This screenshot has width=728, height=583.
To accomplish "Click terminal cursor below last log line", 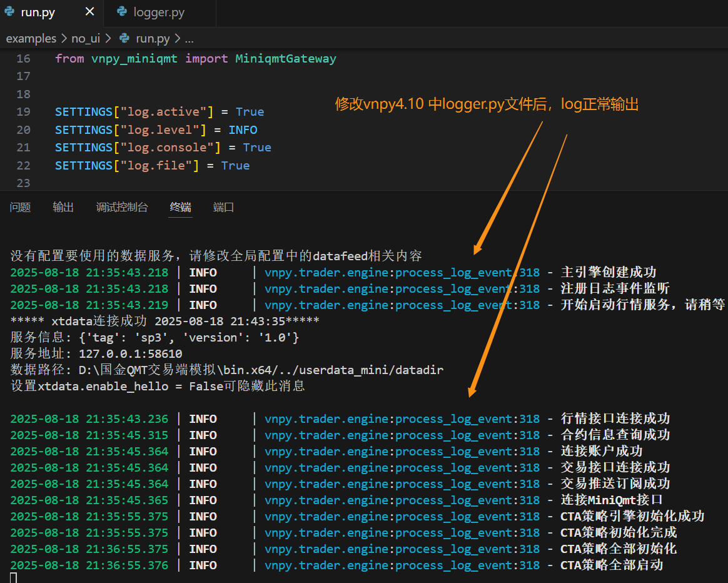I will click(14, 578).
